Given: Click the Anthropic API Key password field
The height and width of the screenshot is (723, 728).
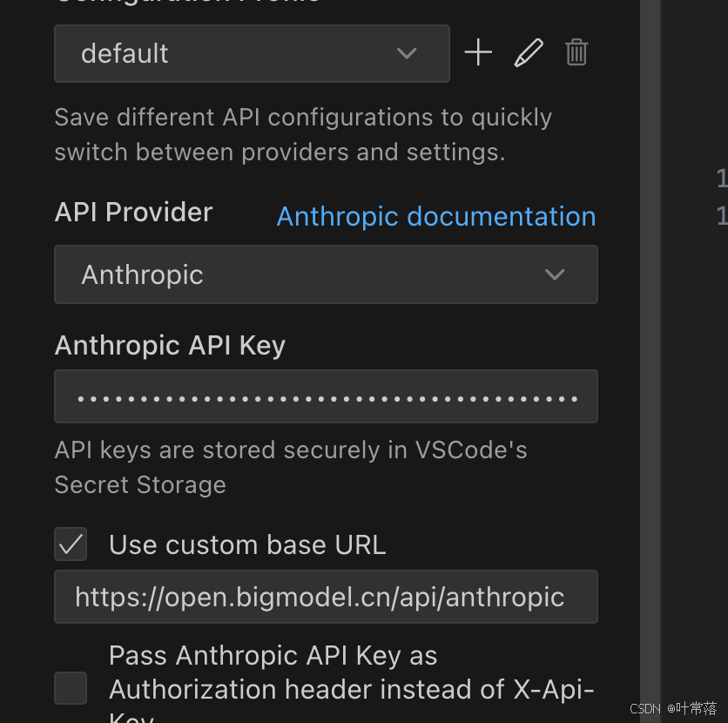Looking at the screenshot, I should pos(326,396).
